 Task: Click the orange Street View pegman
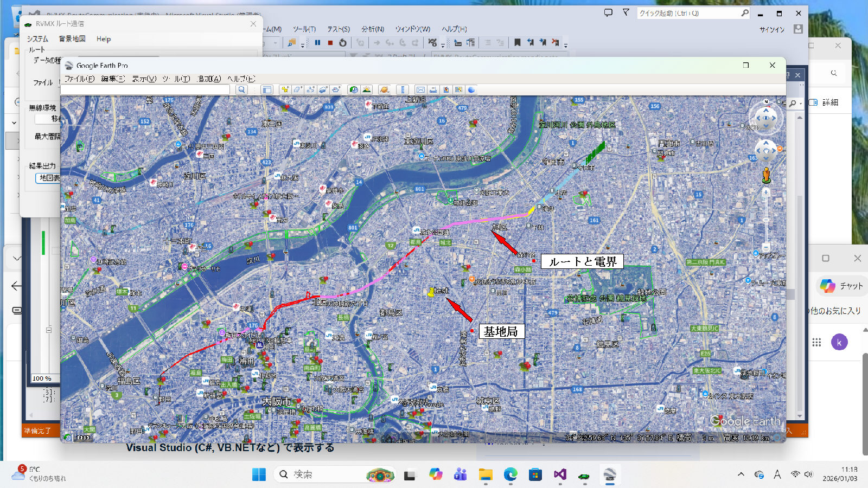pyautogui.click(x=766, y=175)
